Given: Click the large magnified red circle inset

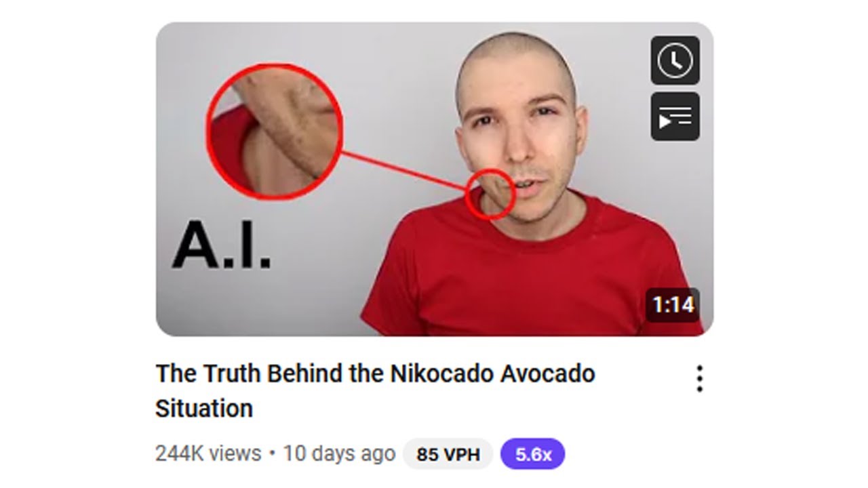Looking at the screenshot, I should pyautogui.click(x=274, y=131).
